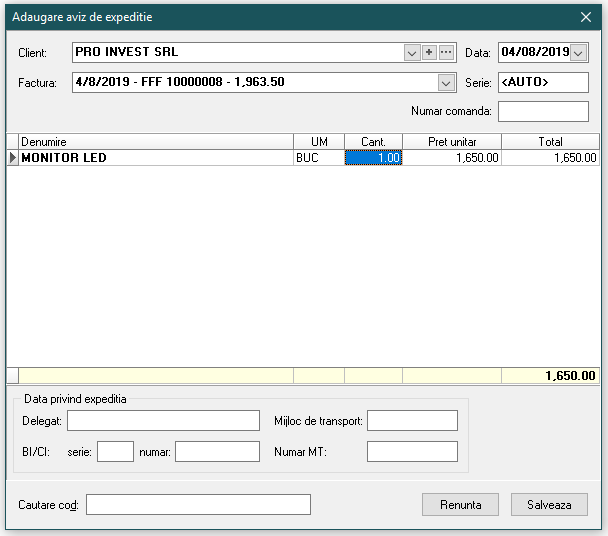The height and width of the screenshot is (536, 608).
Task: Focus the Cautare cod search field
Action: pos(198,505)
